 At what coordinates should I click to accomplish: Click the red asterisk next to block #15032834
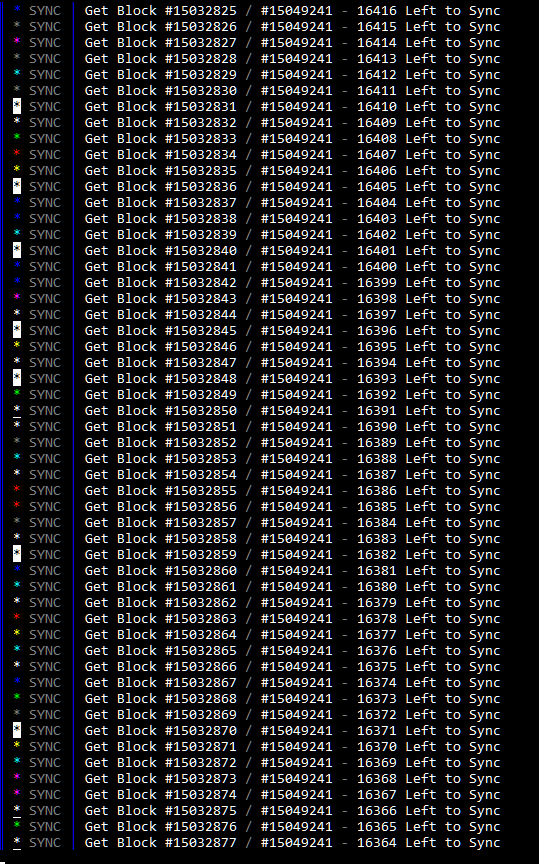point(17,153)
